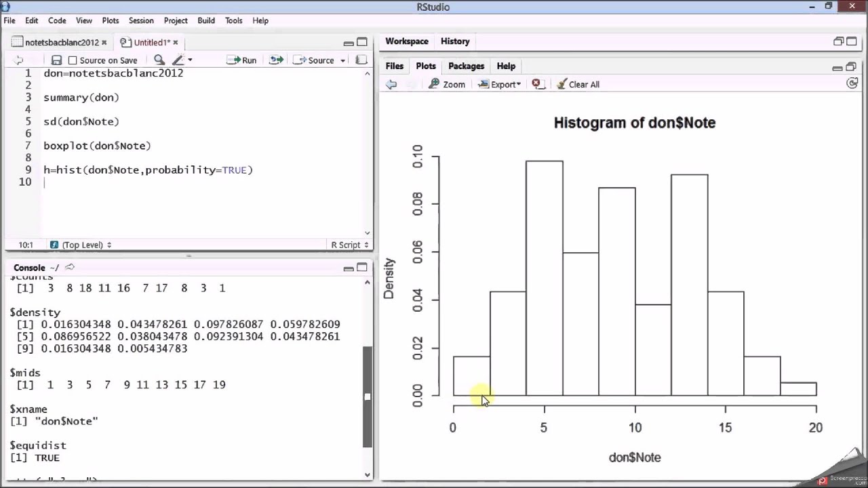
Task: Maximize the Workspace pane
Action: [x=852, y=41]
